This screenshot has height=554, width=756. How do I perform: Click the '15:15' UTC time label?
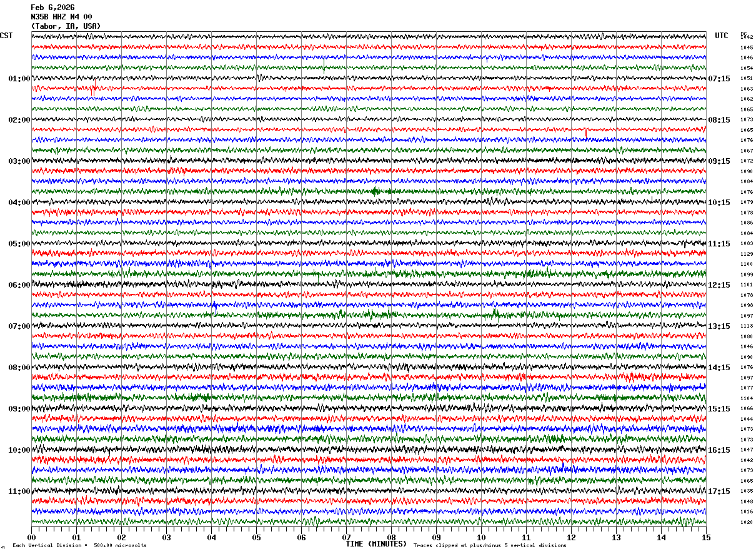coord(719,409)
